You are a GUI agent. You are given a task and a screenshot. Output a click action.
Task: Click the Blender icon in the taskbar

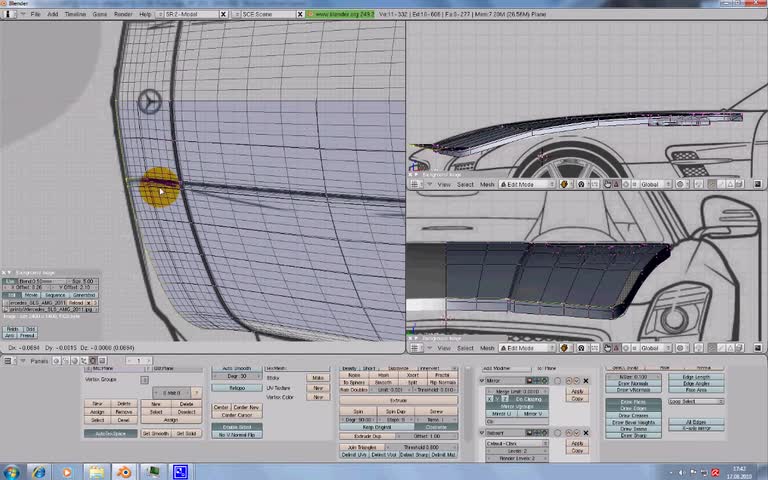(124, 472)
